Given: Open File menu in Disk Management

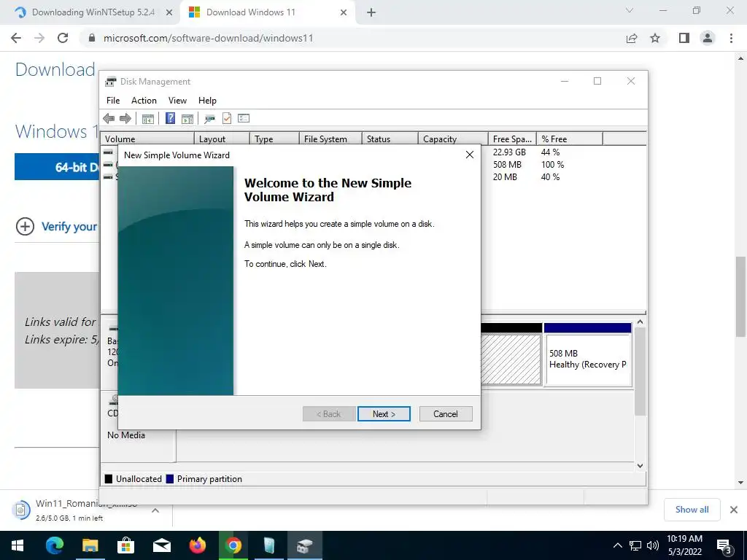Looking at the screenshot, I should click(x=113, y=101).
